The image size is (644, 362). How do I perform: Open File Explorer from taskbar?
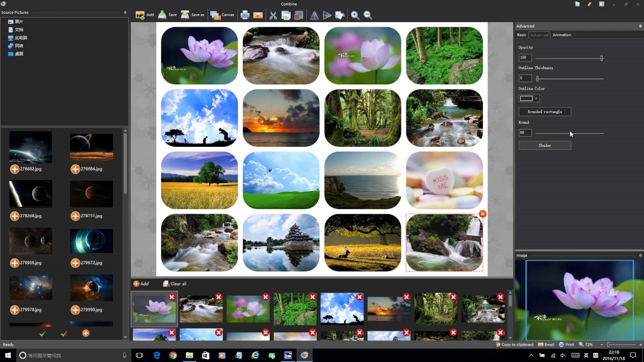pos(189,355)
